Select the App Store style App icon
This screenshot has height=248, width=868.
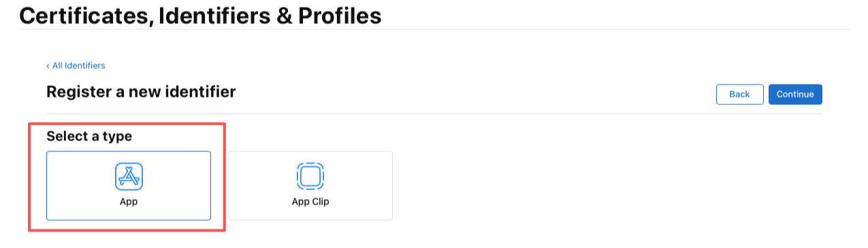point(129,176)
